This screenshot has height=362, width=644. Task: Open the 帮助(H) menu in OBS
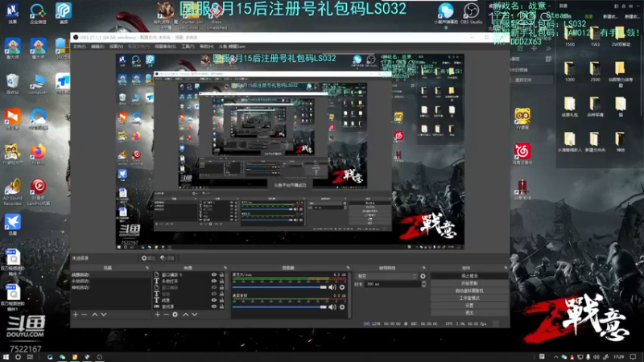pyautogui.click(x=207, y=47)
